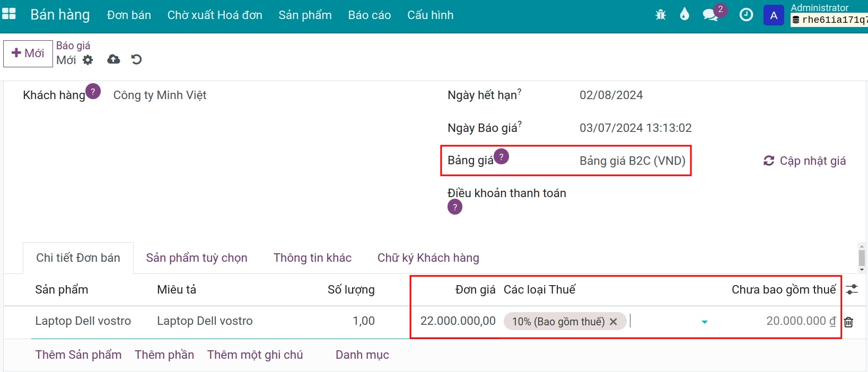868x372 pixels.
Task: Open the Cấu hình menu
Action: click(x=430, y=15)
